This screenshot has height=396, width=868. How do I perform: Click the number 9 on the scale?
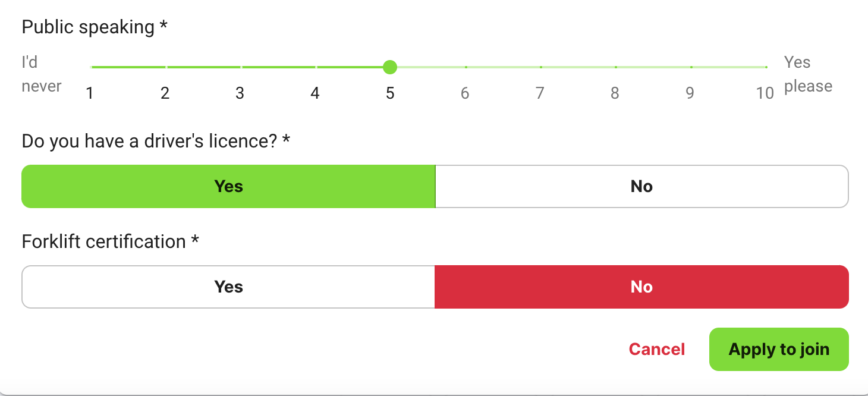(x=690, y=93)
